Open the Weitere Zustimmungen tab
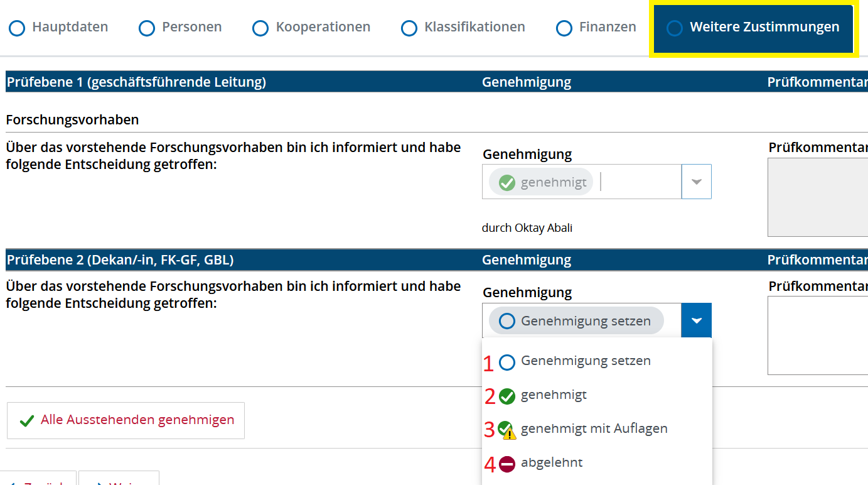This screenshot has width=868, height=485. pyautogui.click(x=753, y=28)
